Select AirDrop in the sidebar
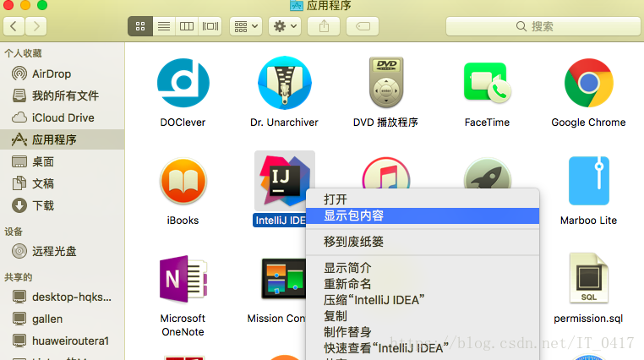The height and width of the screenshot is (360, 644). point(62,74)
